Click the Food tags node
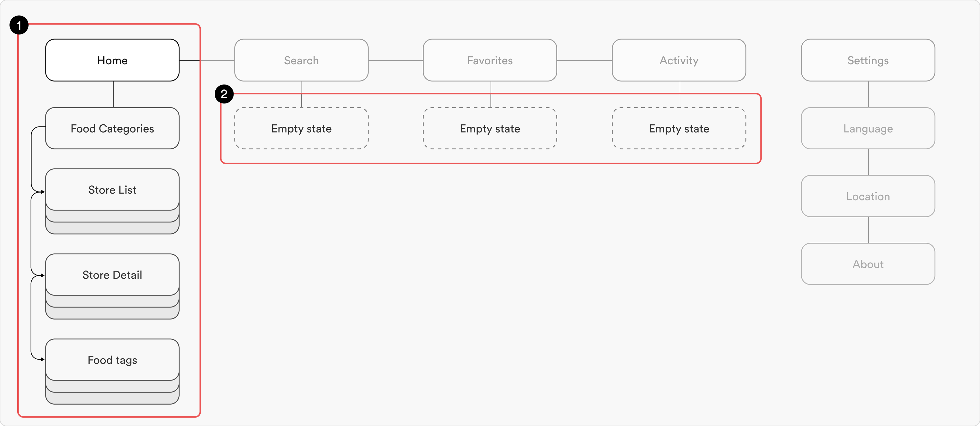 (x=112, y=360)
